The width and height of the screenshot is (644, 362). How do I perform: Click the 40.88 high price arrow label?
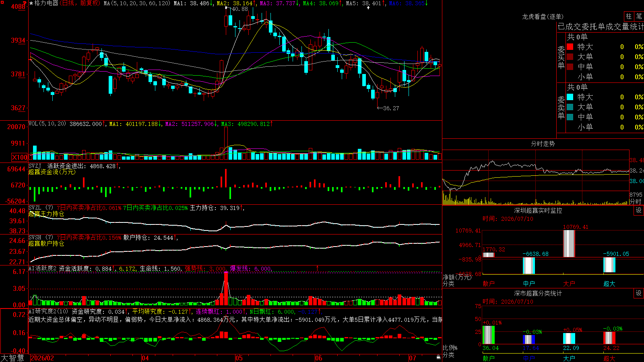[237, 8]
